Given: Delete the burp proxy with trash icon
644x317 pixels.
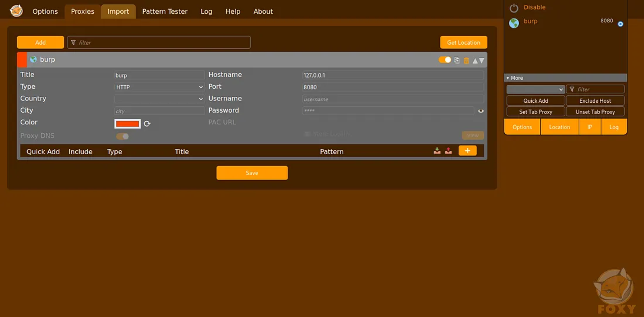Looking at the screenshot, I should click(466, 60).
